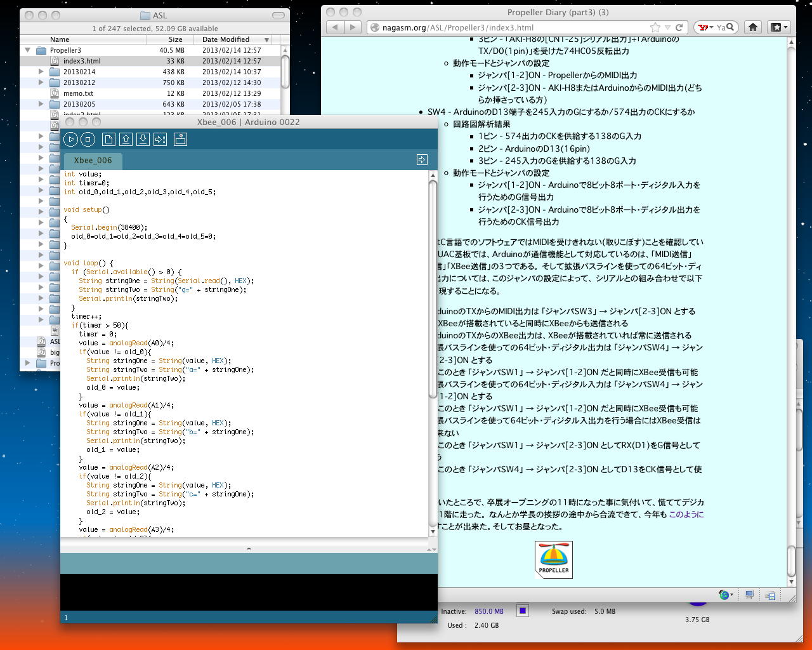This screenshot has height=650, width=812.
Task: Open the Yahoo search engine dropdown
Action: click(705, 27)
